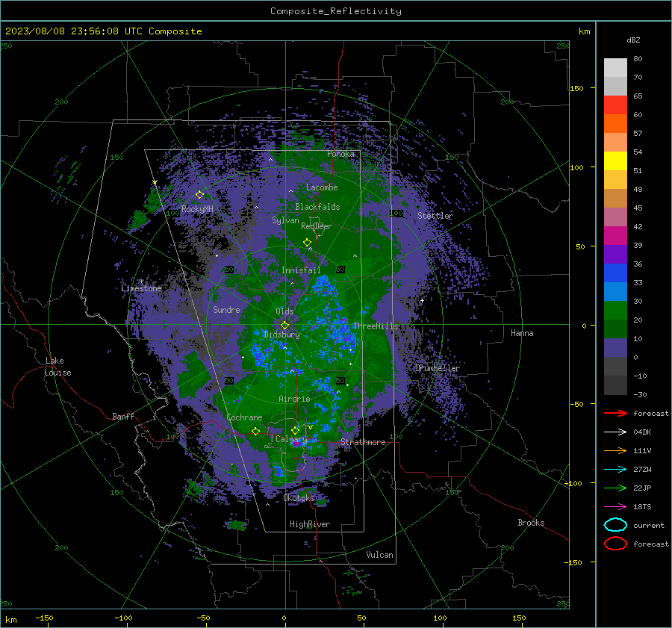Click the blue swatch between 36 and 33

click(615, 273)
